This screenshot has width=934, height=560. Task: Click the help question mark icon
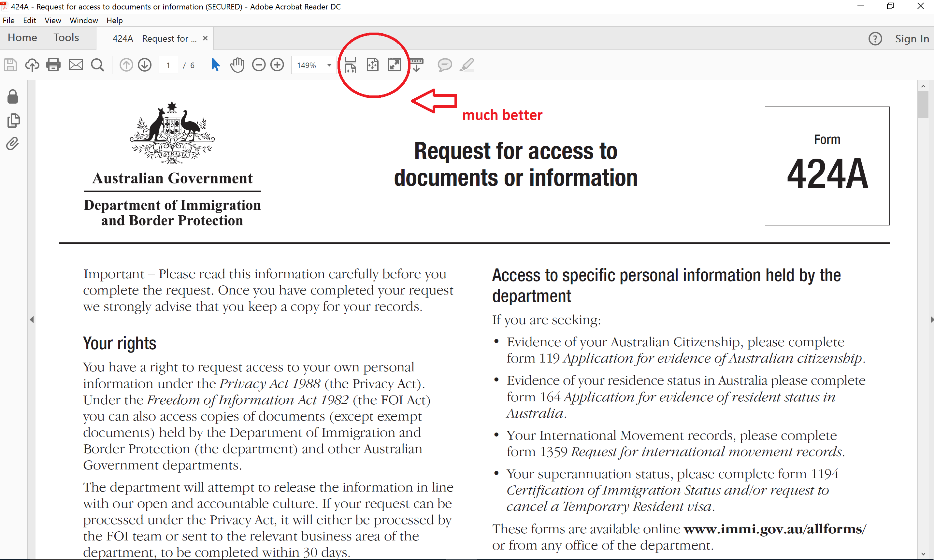[x=875, y=38]
